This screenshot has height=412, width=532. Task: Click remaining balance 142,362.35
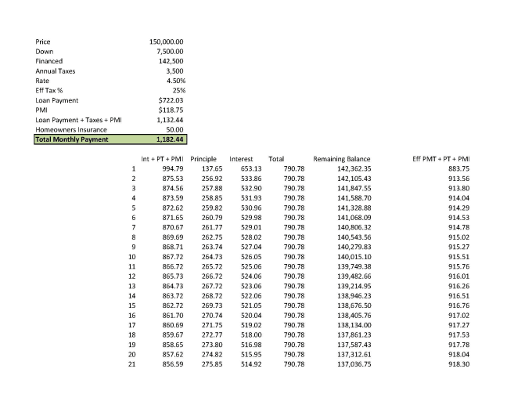click(x=354, y=169)
